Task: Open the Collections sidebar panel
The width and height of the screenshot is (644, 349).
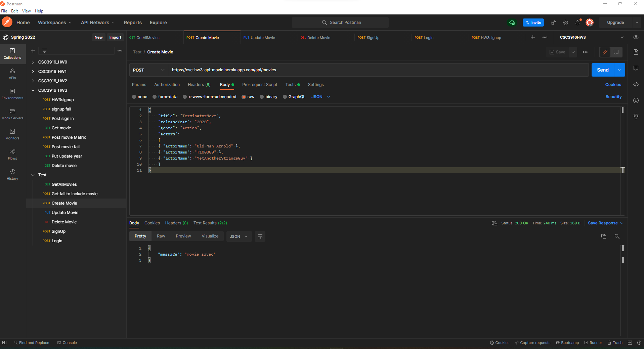Action: click(12, 54)
